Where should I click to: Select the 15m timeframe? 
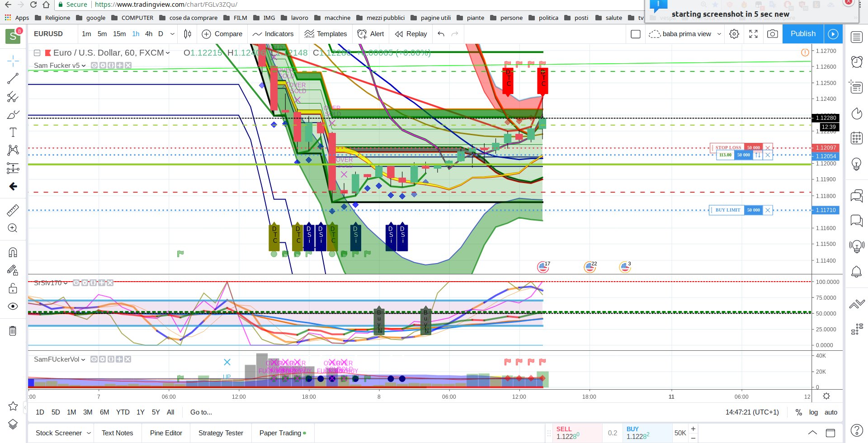coord(119,34)
